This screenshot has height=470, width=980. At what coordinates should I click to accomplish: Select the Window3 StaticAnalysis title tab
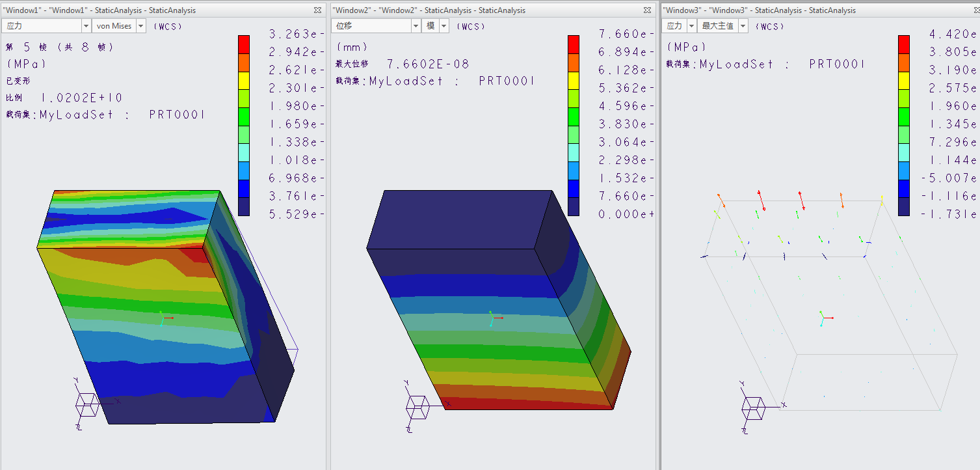pyautogui.click(x=759, y=10)
